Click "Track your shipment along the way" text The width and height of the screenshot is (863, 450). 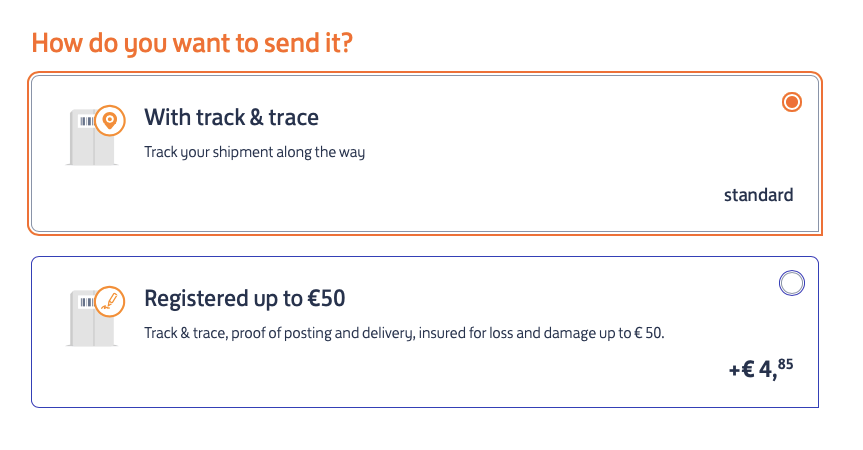coord(255,153)
